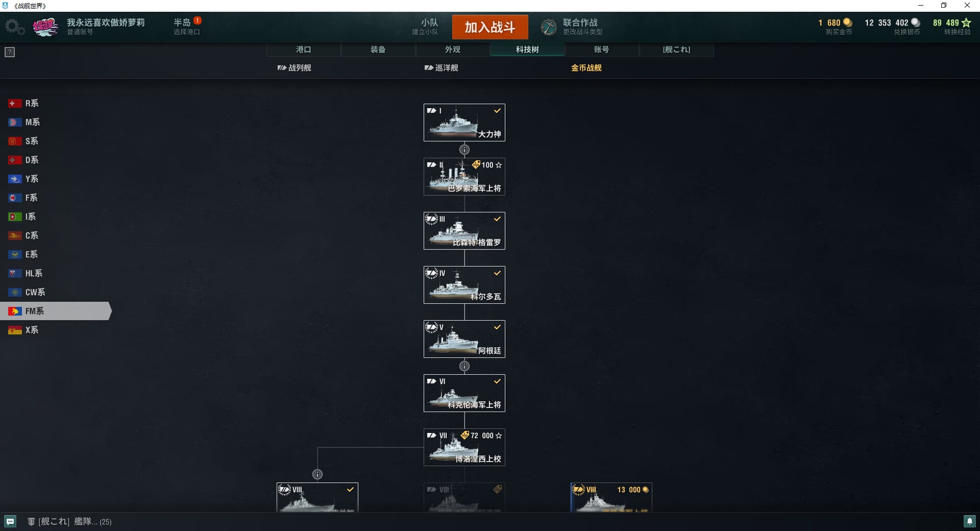Open the help question mark icon
Image resolution: width=980 pixels, height=531 pixels.
pyautogui.click(x=10, y=52)
